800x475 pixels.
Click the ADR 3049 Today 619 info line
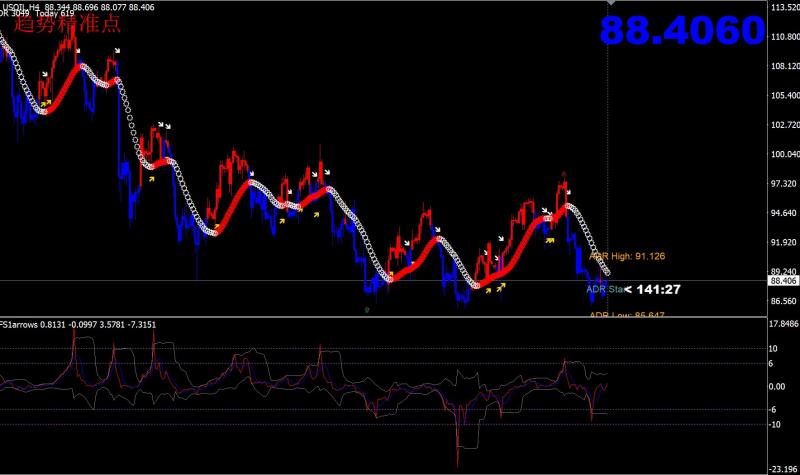click(x=37, y=14)
